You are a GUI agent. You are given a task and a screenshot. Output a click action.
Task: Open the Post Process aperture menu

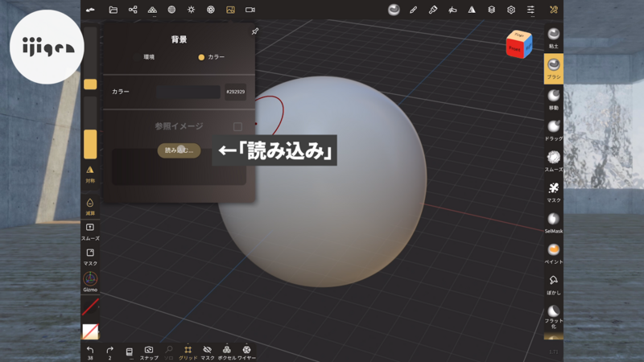click(211, 10)
